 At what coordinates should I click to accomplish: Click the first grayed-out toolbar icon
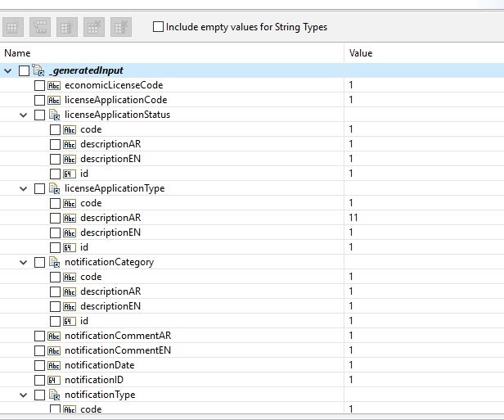(x=13, y=27)
